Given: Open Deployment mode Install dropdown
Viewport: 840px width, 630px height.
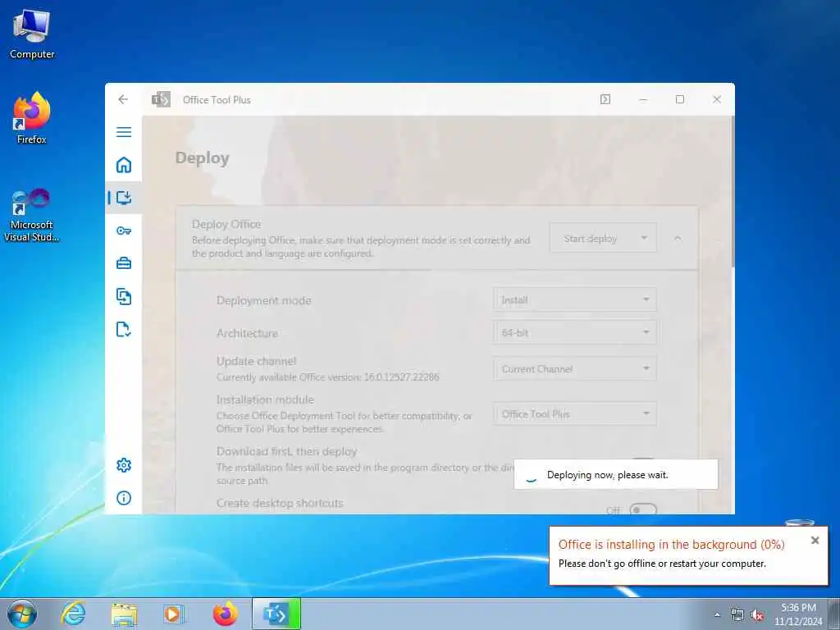Looking at the screenshot, I should coord(575,299).
